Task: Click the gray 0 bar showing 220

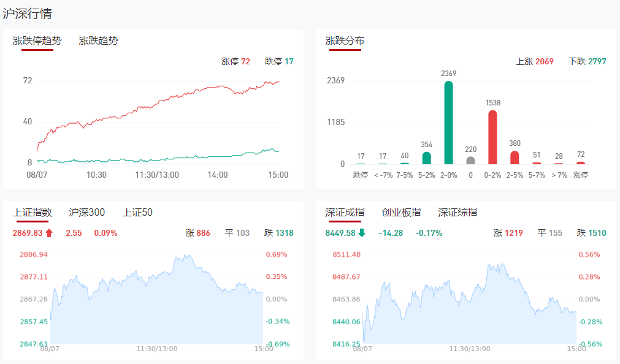Action: [x=470, y=161]
